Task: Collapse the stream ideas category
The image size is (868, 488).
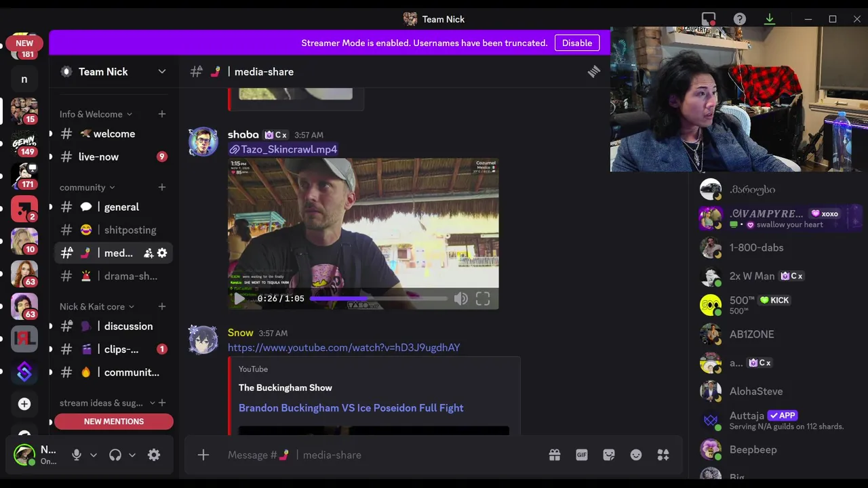Action: coord(107,403)
